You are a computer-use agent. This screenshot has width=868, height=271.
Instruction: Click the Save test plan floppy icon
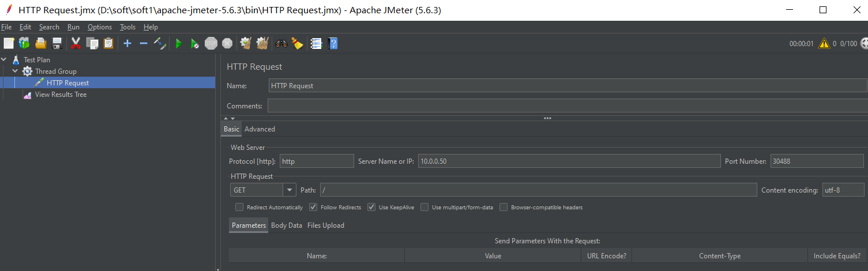pos(57,43)
